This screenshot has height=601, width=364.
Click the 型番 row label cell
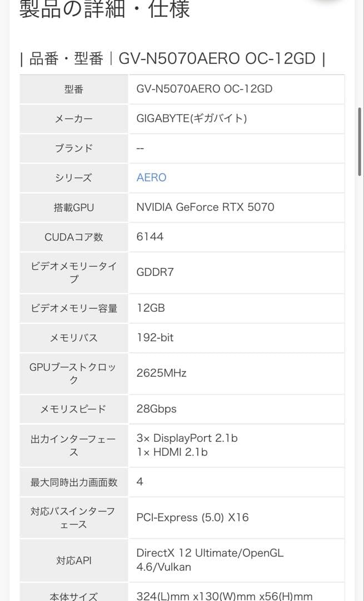(73, 89)
